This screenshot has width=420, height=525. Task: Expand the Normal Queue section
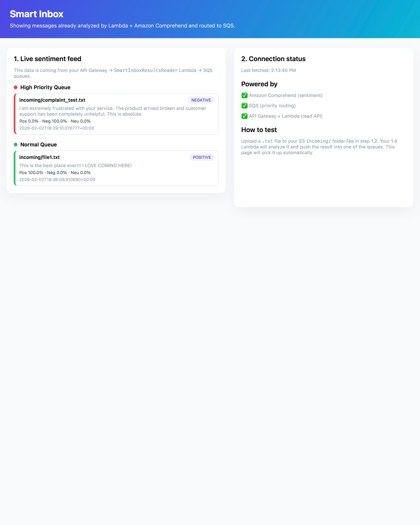click(x=39, y=144)
